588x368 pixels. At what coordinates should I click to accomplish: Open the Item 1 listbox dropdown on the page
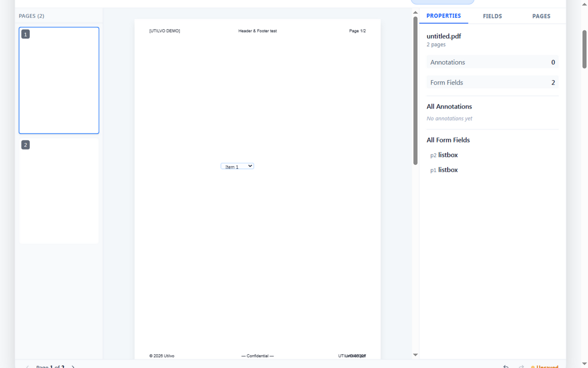pyautogui.click(x=237, y=166)
